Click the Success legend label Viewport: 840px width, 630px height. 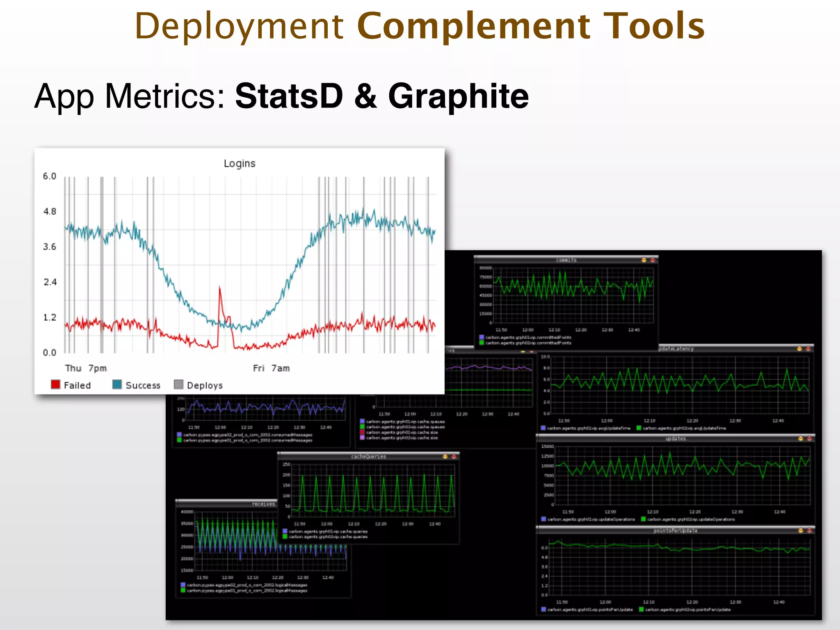143,385
